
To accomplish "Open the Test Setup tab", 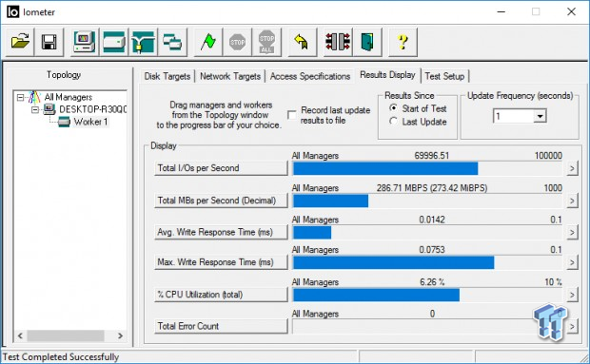I will (x=444, y=76).
